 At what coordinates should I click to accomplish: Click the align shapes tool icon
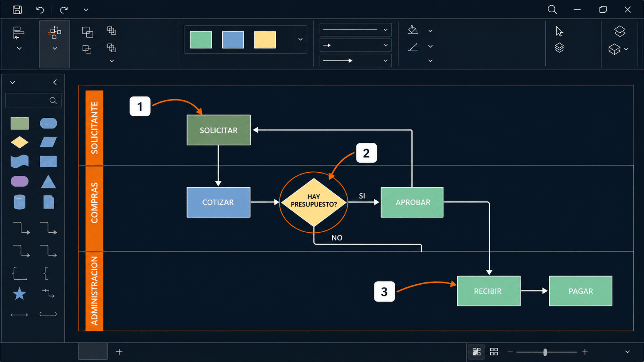coord(18,33)
